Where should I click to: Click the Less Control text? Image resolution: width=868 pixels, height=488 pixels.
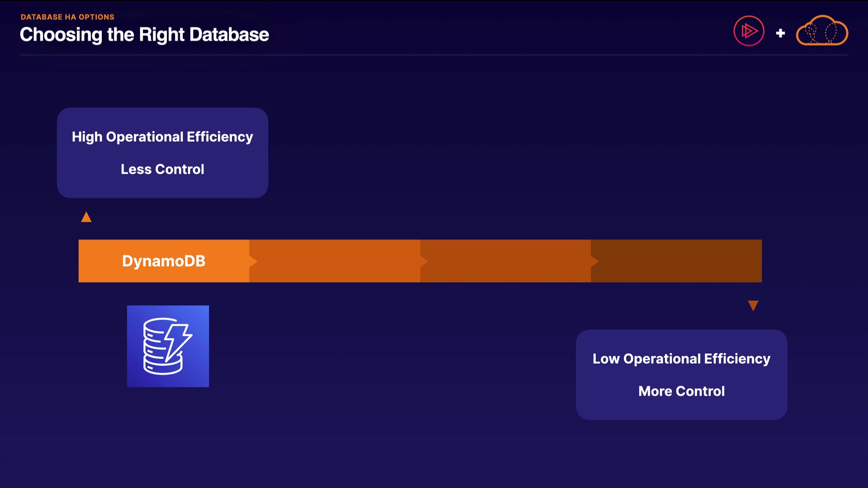[162, 169]
